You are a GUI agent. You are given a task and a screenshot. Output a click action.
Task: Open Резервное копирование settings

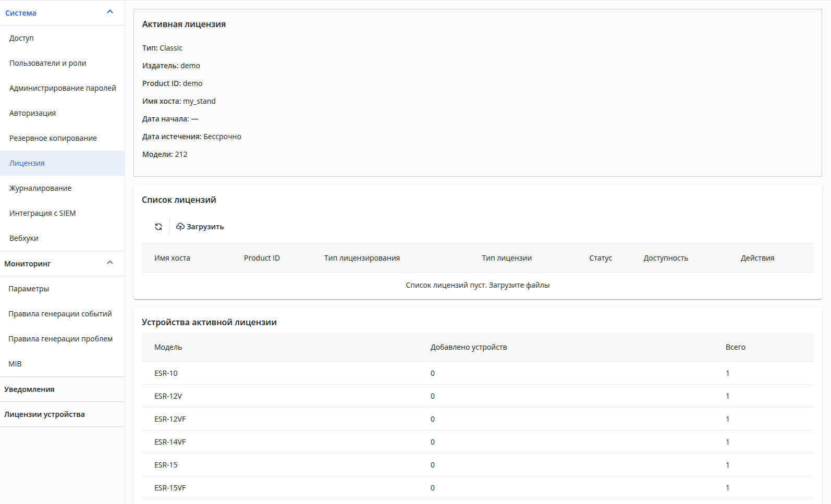(x=62, y=138)
